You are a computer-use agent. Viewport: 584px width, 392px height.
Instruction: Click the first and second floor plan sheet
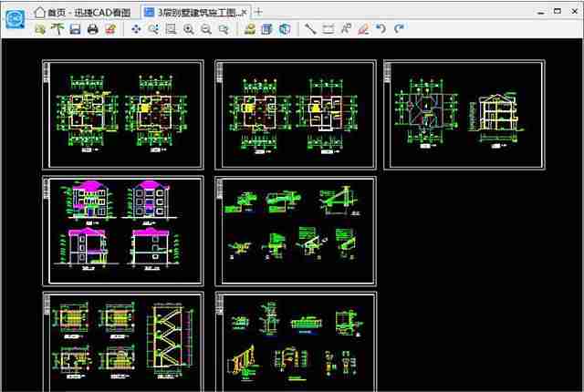tap(123, 115)
